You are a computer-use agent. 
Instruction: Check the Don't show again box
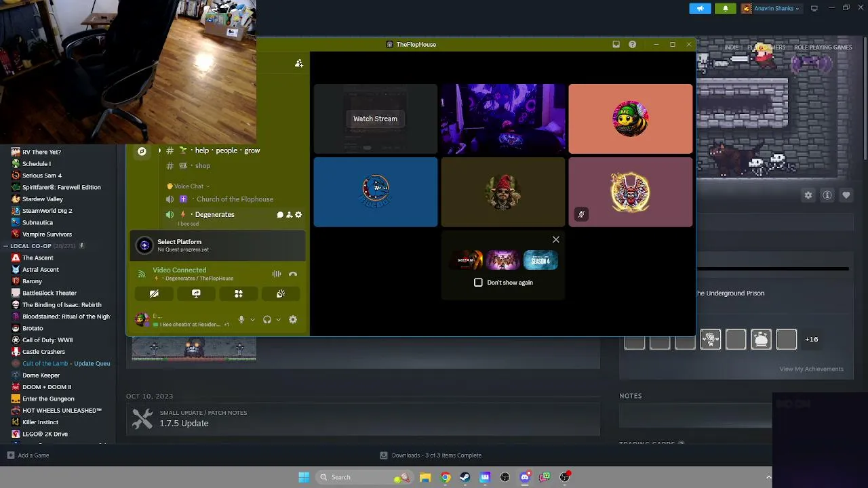pos(478,283)
